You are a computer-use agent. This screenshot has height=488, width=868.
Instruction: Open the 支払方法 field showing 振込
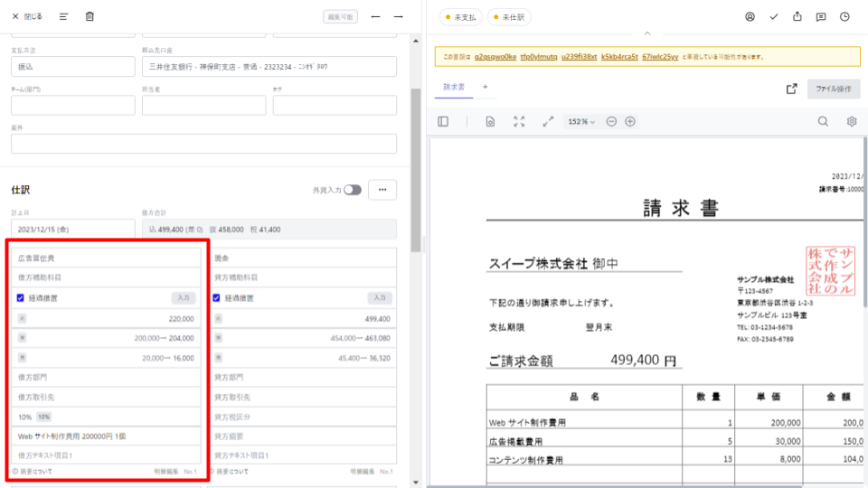point(73,66)
